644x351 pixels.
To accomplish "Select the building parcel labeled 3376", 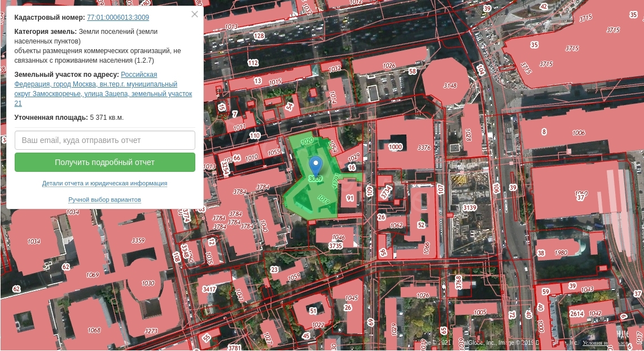I will tap(424, 148).
